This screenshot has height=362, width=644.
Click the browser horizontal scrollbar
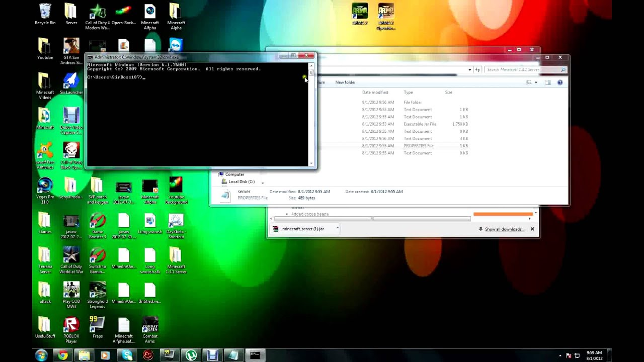click(x=372, y=219)
